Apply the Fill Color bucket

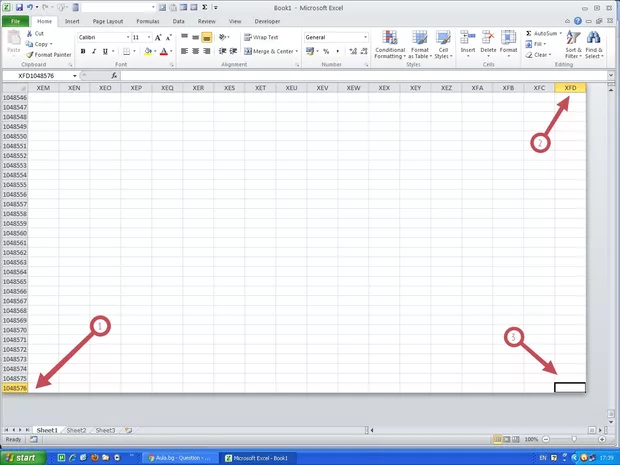click(148, 51)
